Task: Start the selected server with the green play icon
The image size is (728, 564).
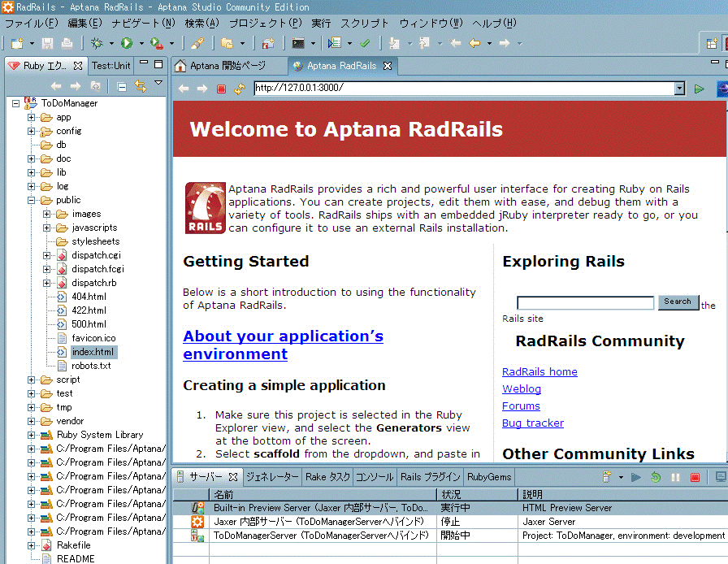Action: pos(636,478)
